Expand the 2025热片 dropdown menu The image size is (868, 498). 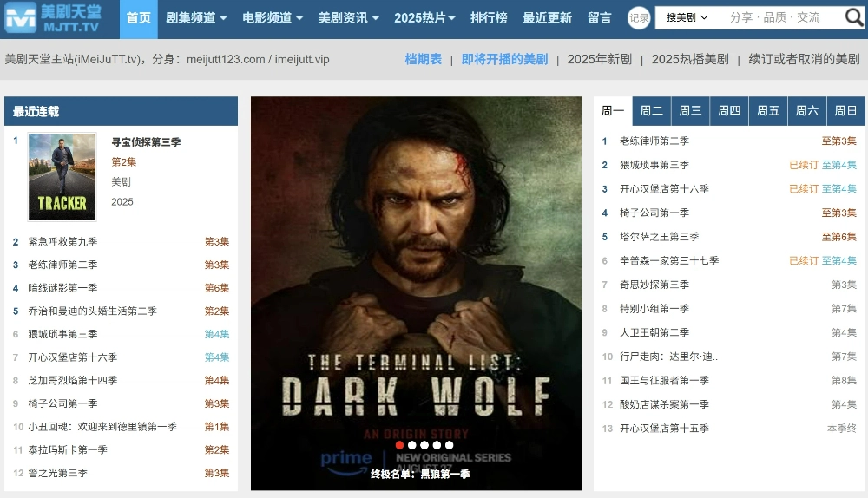click(424, 18)
